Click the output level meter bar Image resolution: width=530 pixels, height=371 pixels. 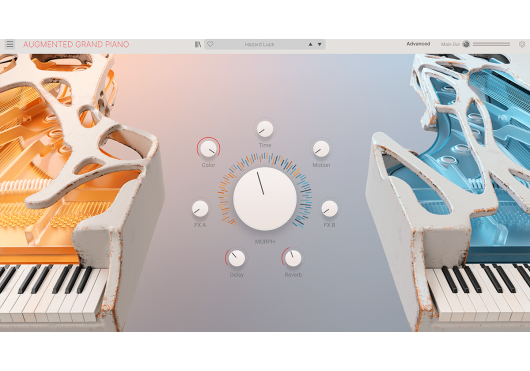click(491, 44)
